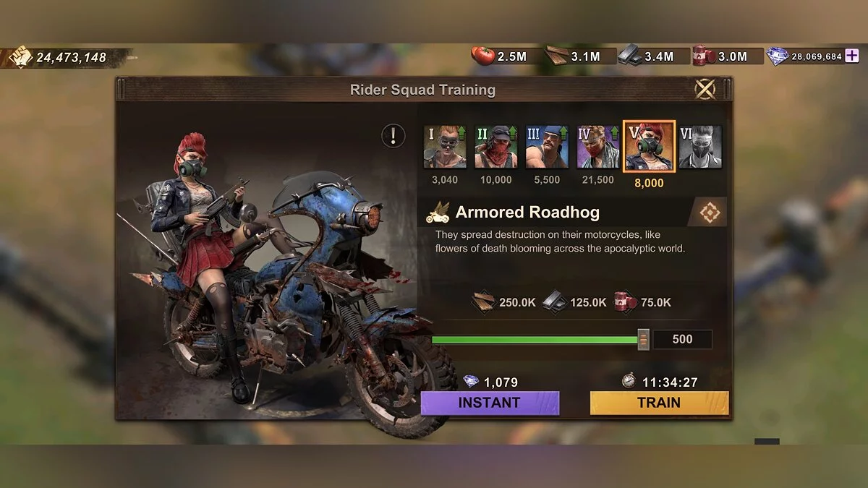Click the purple plus to add diamonds

click(853, 56)
